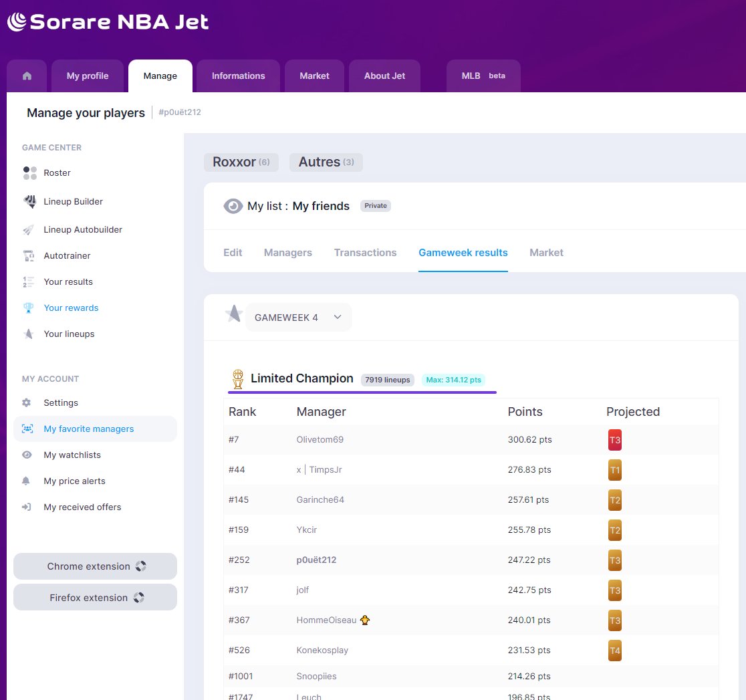Open manager Olivetom69
This screenshot has height=700, width=746.
pos(320,440)
